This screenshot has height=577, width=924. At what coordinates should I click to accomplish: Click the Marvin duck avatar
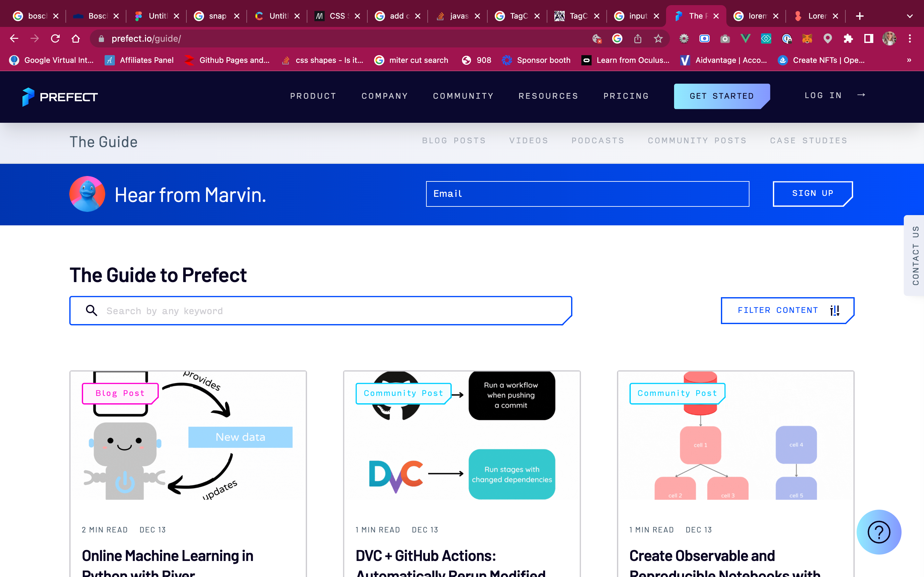coord(87,194)
